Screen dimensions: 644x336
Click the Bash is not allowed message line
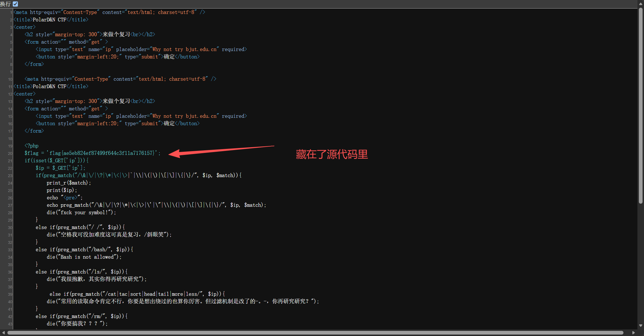click(84, 257)
